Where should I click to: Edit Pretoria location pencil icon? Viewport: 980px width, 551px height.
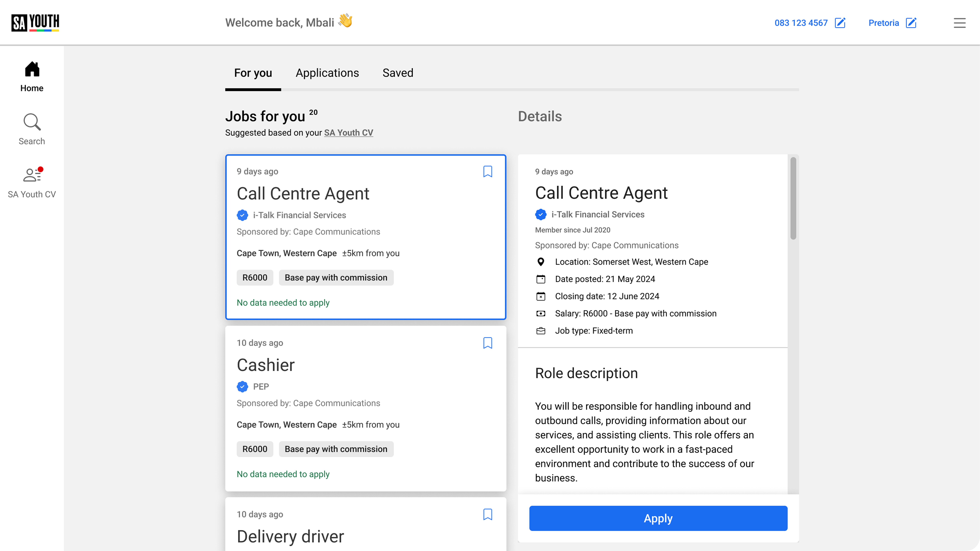coord(911,23)
